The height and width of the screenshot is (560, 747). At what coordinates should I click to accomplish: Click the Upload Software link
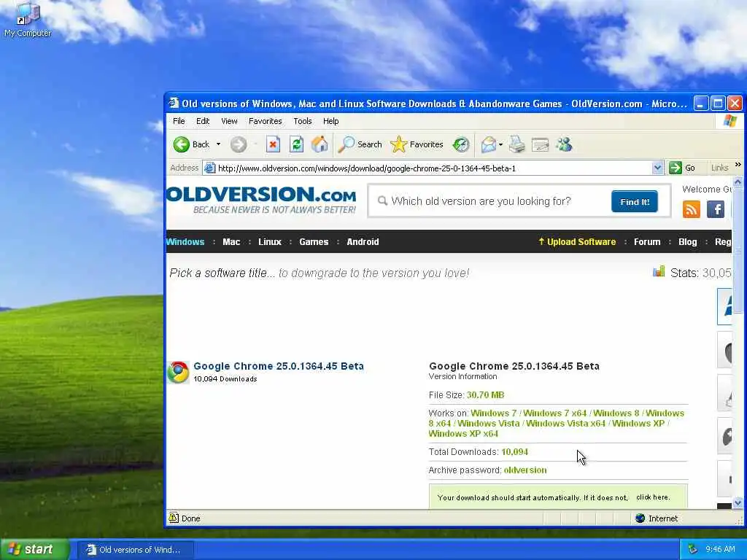tap(577, 242)
